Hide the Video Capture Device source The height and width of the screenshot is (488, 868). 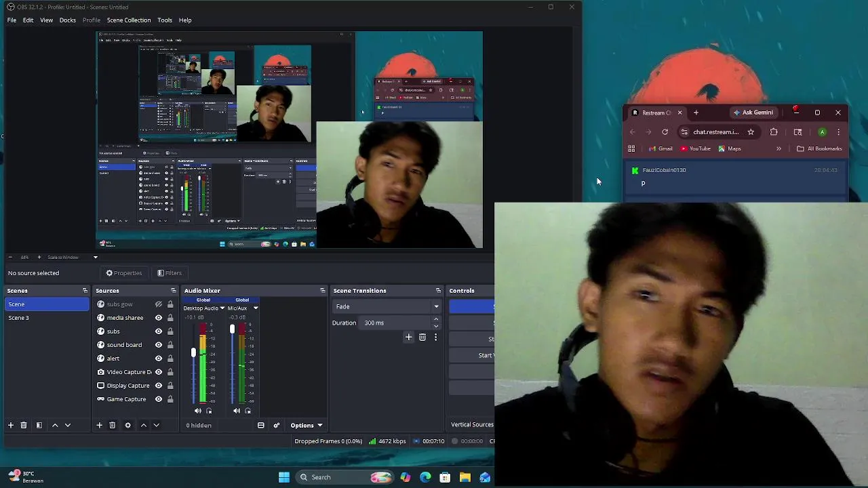click(x=159, y=372)
